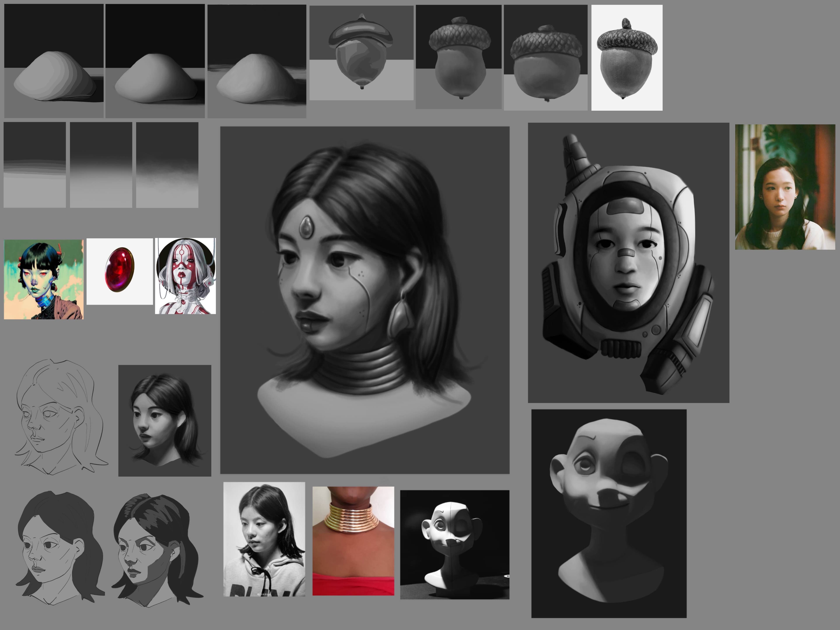
Task: Select the banded stepped gradient swatch
Action: (35, 165)
